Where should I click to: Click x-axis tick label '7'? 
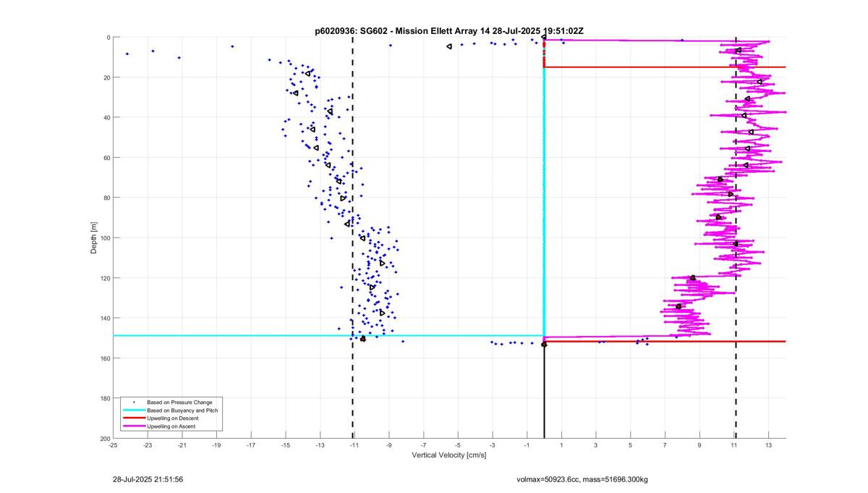[665, 445]
